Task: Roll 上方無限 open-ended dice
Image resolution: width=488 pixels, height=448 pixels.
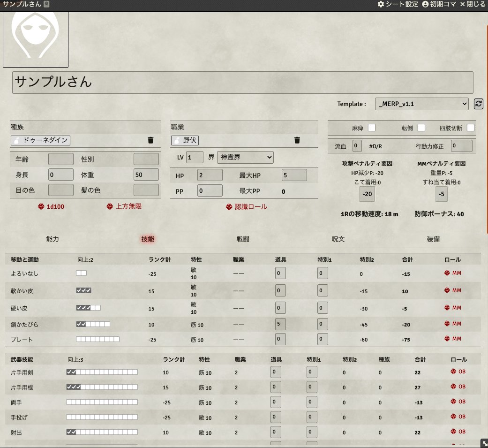Action: (124, 206)
